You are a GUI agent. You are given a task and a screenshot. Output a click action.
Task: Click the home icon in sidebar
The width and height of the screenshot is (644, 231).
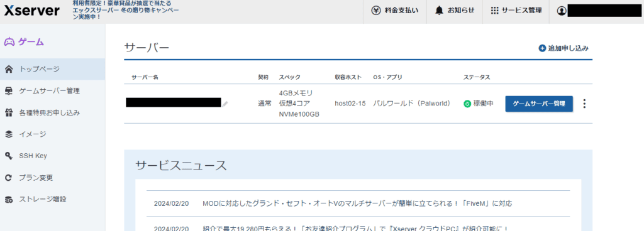point(9,69)
